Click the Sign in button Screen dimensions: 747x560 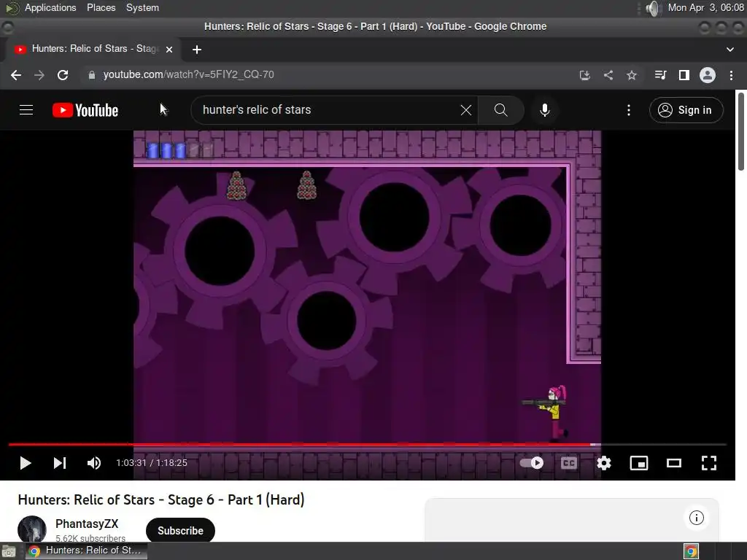tap(686, 110)
